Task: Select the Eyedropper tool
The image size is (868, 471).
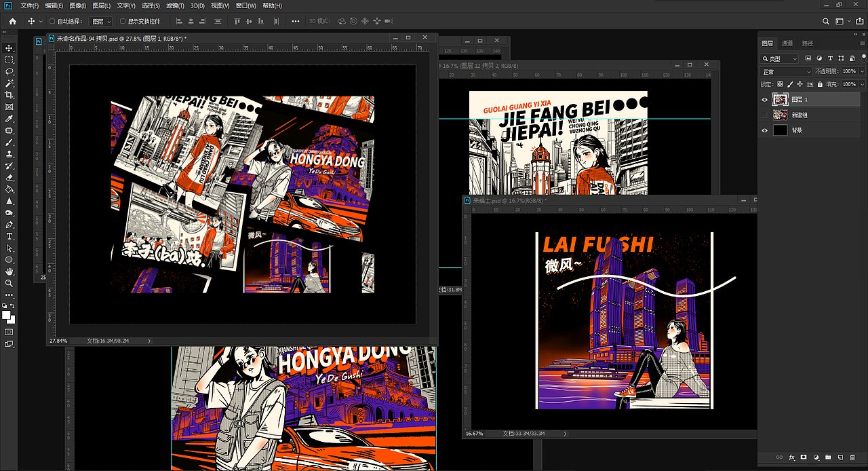Action: (x=9, y=119)
